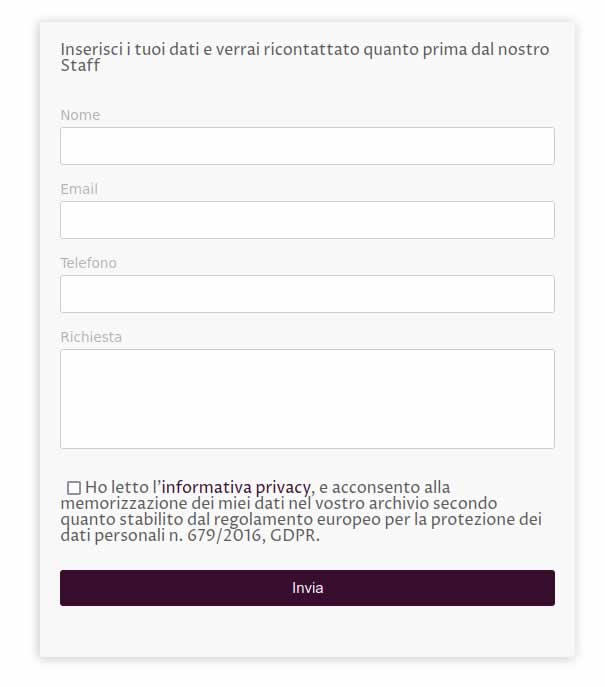Click the 'e acconsento alla' consent text
Viewport: 605px width, 687px height.
click(x=384, y=487)
